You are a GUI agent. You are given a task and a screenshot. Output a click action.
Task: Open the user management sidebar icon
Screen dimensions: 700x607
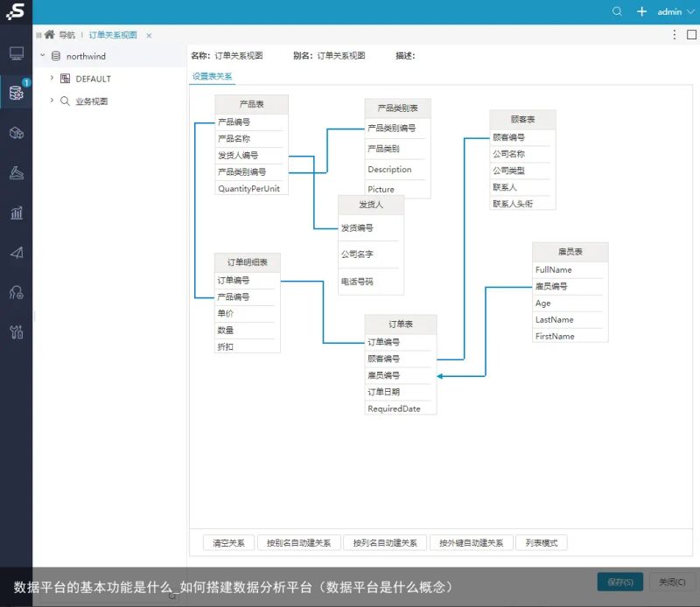coord(17,292)
